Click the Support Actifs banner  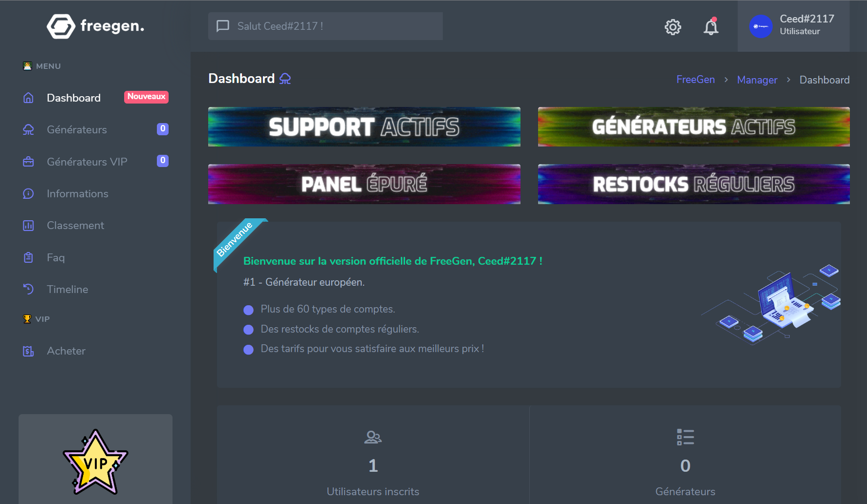[364, 127]
